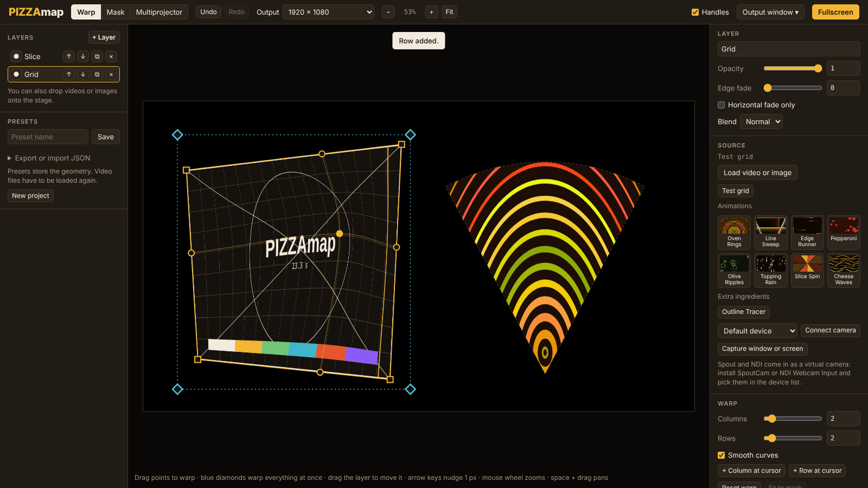
Task: Click the Edge fade value field
Action: [844, 88]
